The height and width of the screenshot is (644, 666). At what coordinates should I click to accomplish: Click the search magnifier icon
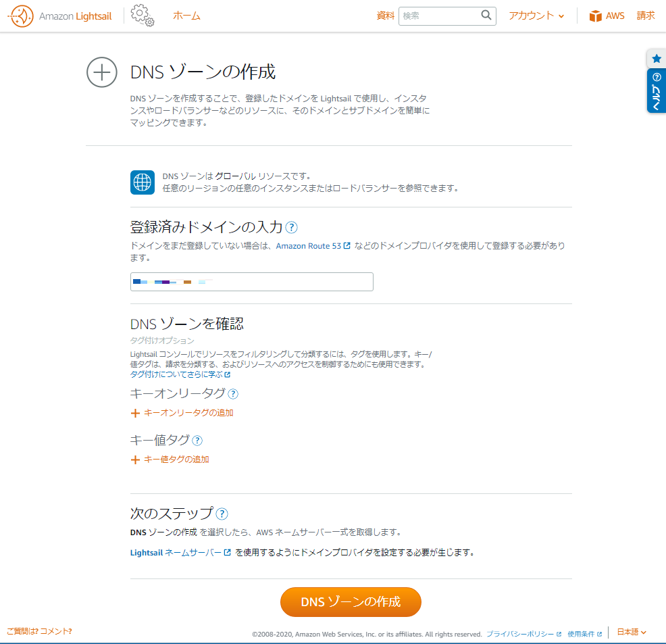pos(486,16)
